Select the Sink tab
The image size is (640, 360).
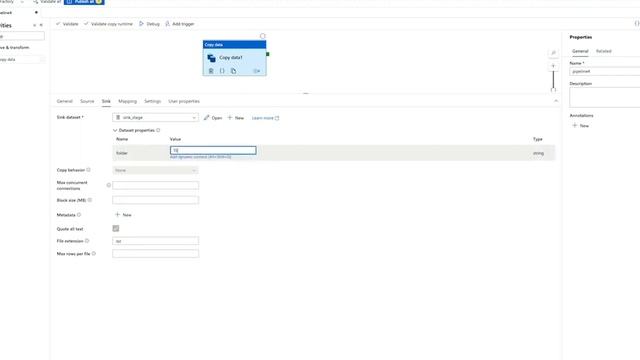pyautogui.click(x=106, y=101)
